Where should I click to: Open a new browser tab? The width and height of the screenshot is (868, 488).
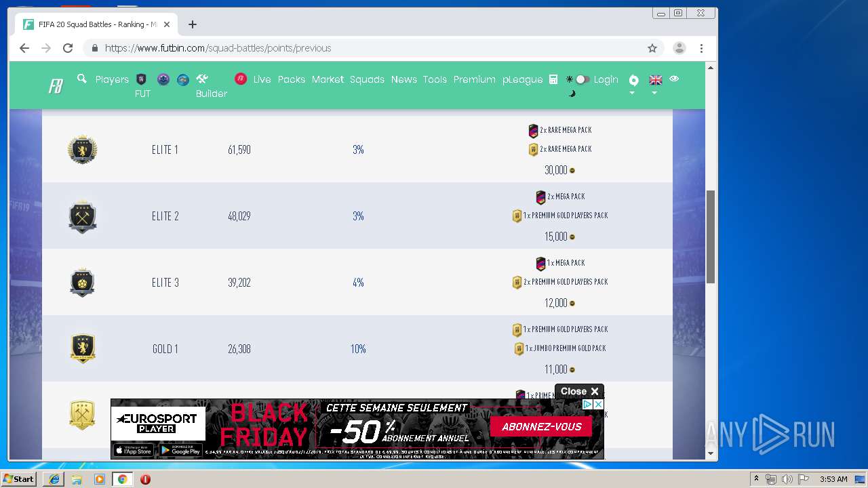tap(193, 24)
